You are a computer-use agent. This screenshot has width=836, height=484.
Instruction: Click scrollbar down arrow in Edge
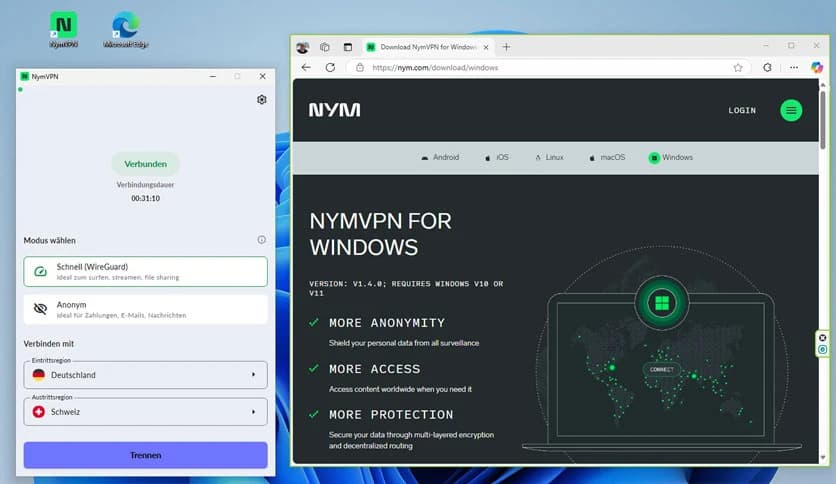coord(823,457)
